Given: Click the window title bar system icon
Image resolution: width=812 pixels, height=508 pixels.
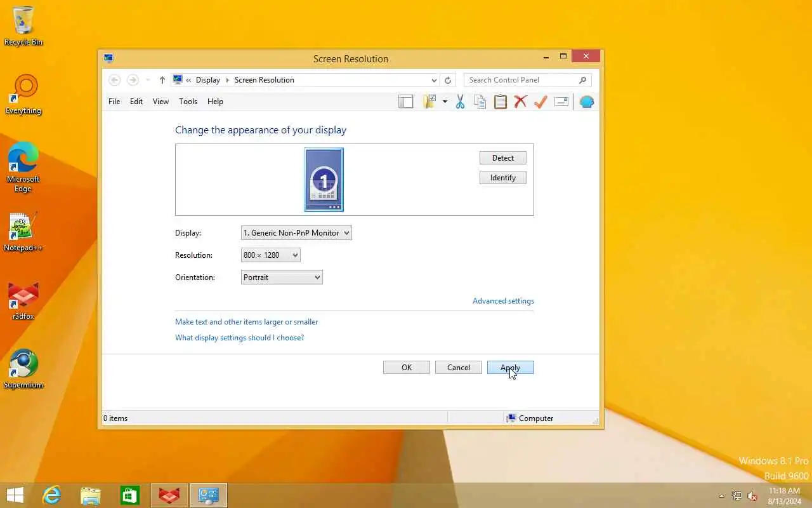Looking at the screenshot, I should pos(108,58).
